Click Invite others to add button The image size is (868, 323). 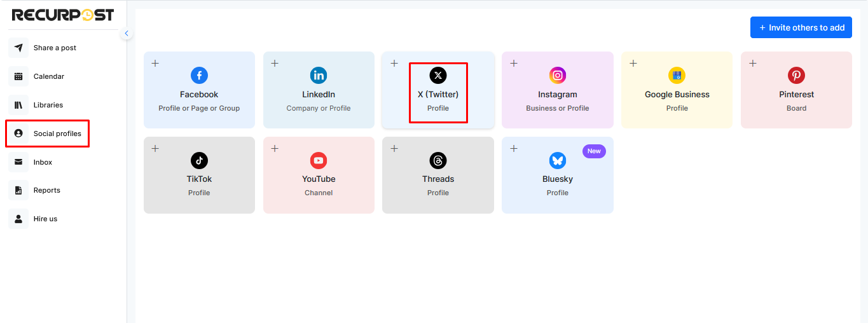[801, 27]
